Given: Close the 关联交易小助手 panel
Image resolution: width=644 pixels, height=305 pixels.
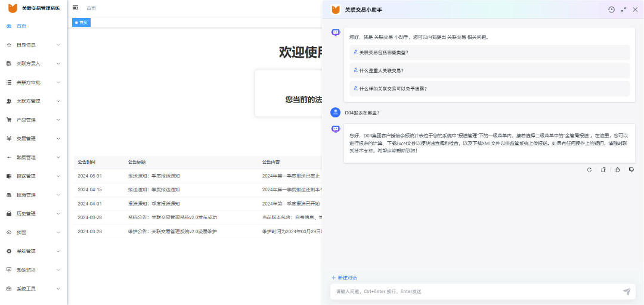Looking at the screenshot, I should [x=635, y=10].
